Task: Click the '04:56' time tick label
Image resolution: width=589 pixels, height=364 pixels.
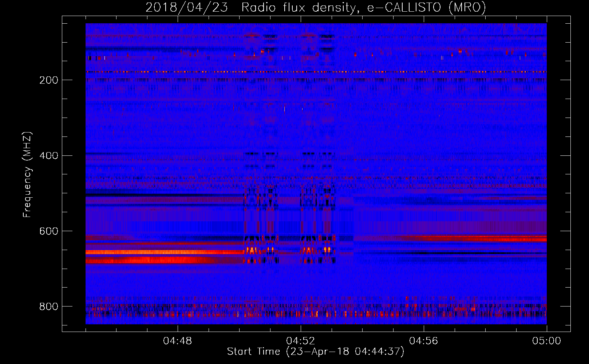Action: 424,341
